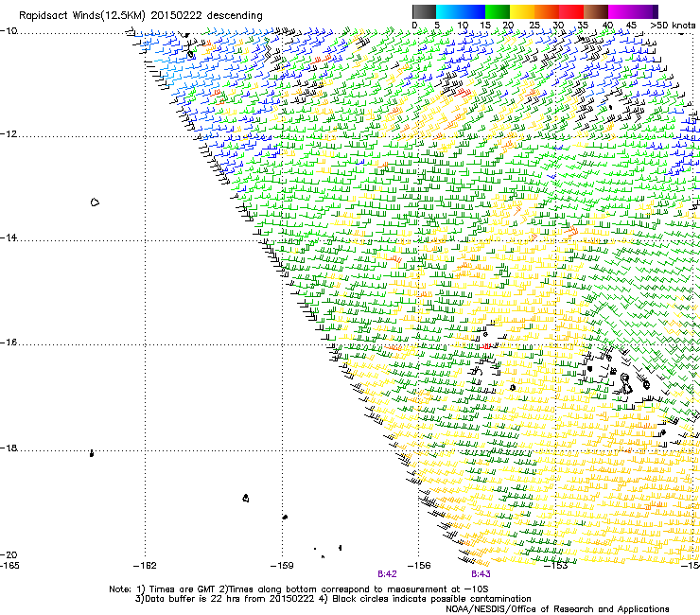Click the island outline just above -14 latitude on the west side
Screen dimensions: 700x615
coord(95,202)
